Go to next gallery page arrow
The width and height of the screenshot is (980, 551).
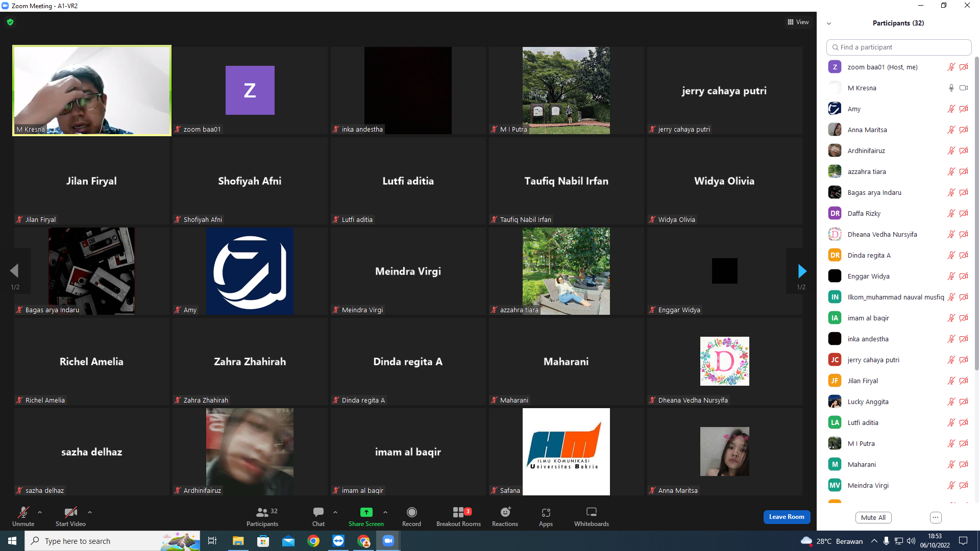[801, 271]
